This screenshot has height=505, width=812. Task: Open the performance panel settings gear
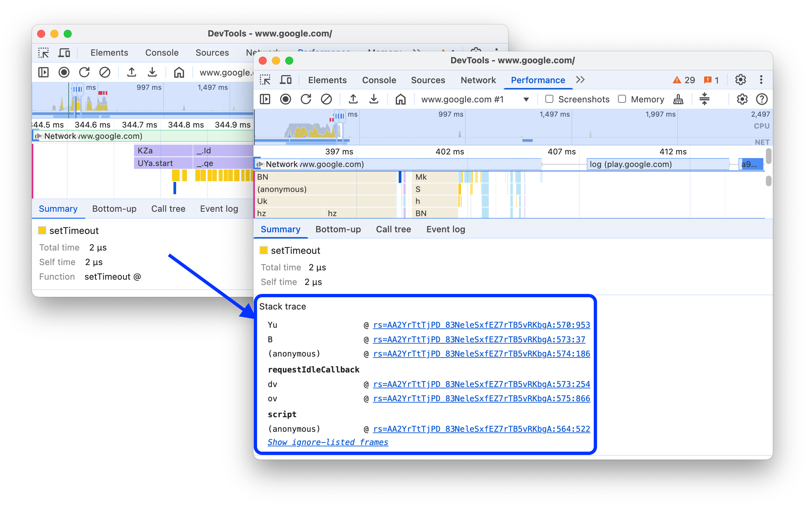(x=742, y=99)
